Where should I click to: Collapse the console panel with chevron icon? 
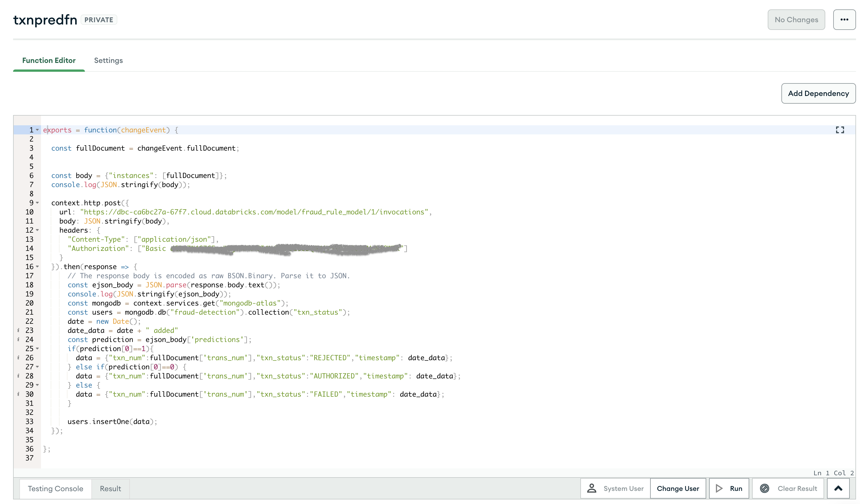[838, 488]
